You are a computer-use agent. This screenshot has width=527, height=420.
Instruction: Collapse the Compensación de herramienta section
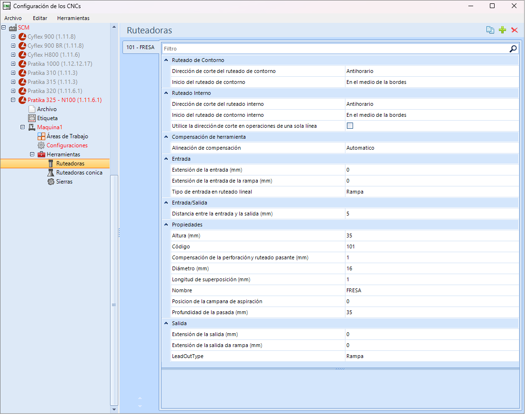click(x=166, y=137)
